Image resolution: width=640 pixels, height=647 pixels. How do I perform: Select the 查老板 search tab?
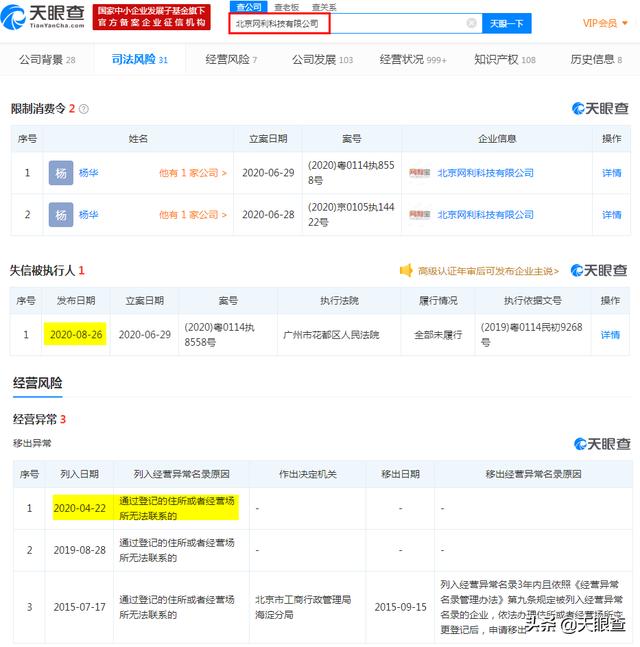[x=286, y=7]
